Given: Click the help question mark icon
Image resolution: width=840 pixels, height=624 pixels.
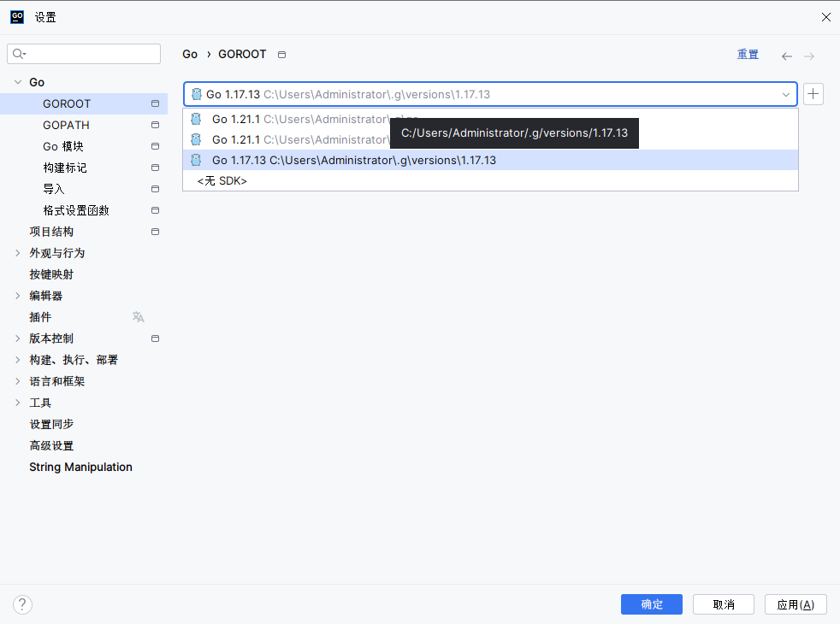Looking at the screenshot, I should pos(22,605).
